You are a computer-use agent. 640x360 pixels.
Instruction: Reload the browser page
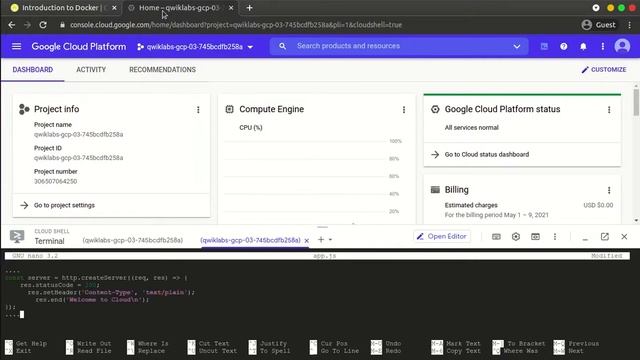[x=43, y=25]
